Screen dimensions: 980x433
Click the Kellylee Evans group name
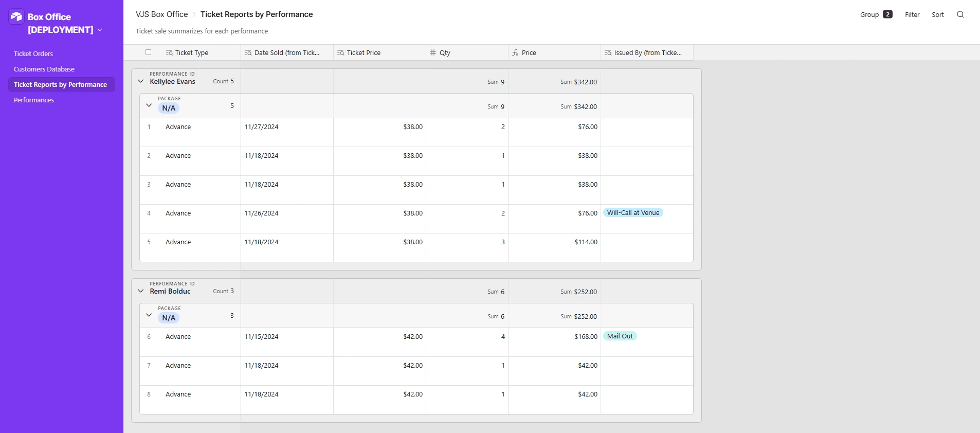click(172, 81)
